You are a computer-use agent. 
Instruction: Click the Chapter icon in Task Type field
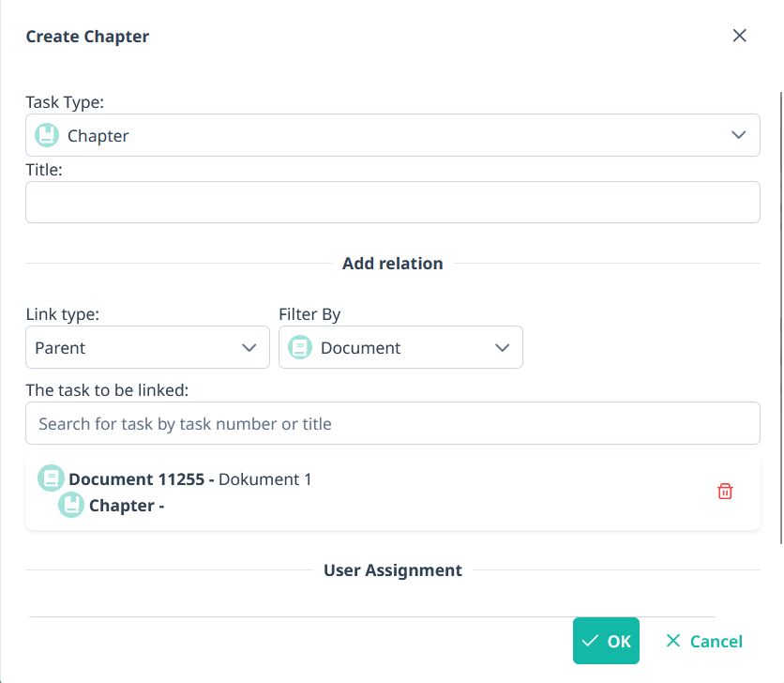47,136
